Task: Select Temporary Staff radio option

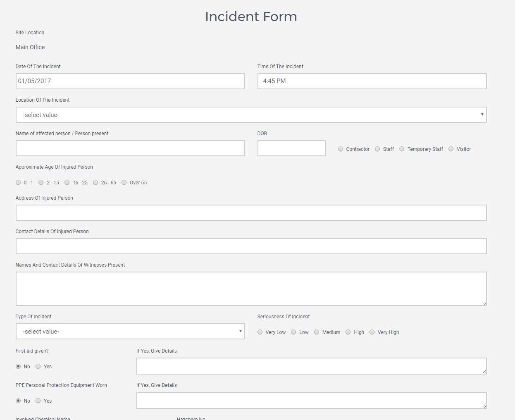Action: click(402, 149)
